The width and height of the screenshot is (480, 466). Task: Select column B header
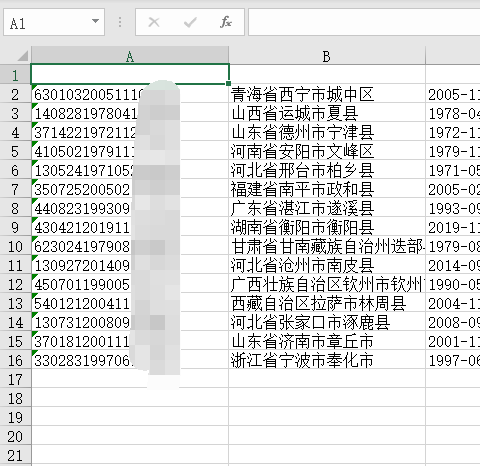click(x=327, y=56)
